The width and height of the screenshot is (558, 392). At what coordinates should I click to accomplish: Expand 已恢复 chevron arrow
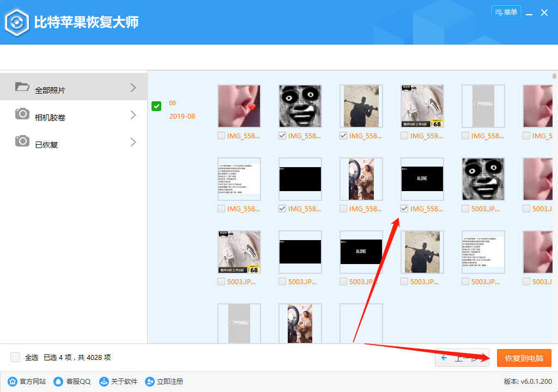[133, 142]
